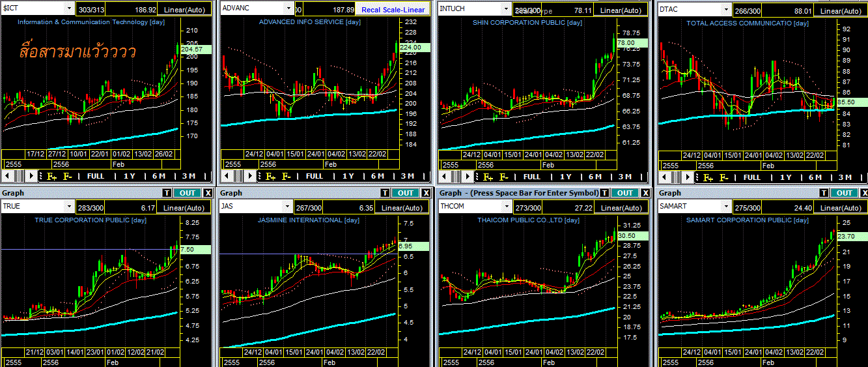Open the SAMART symbol dropdown

pyautogui.click(x=727, y=207)
